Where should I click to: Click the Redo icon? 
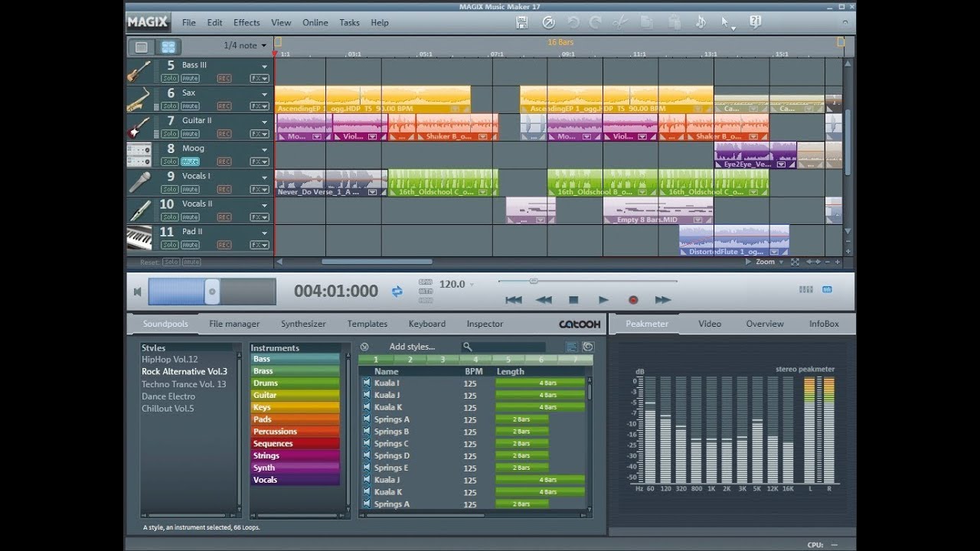tap(594, 23)
